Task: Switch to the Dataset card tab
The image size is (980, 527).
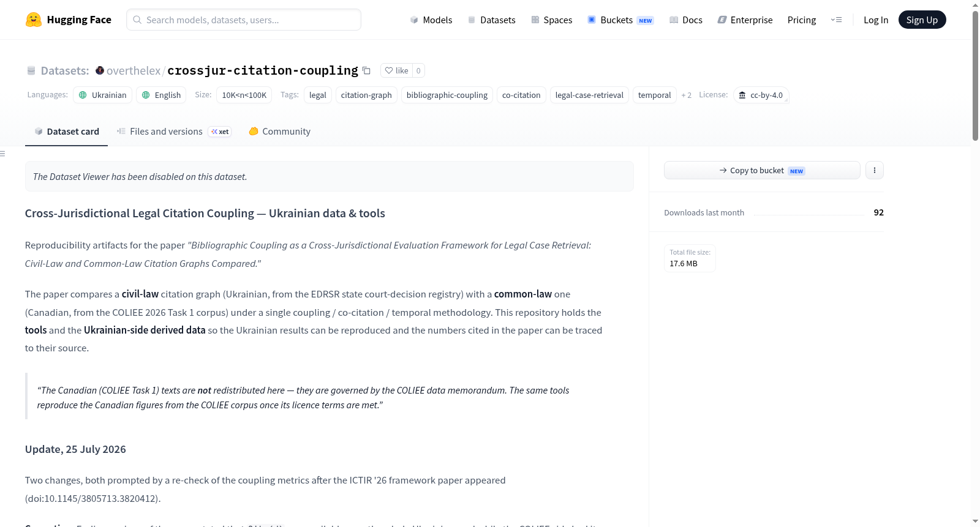Action: point(66,131)
